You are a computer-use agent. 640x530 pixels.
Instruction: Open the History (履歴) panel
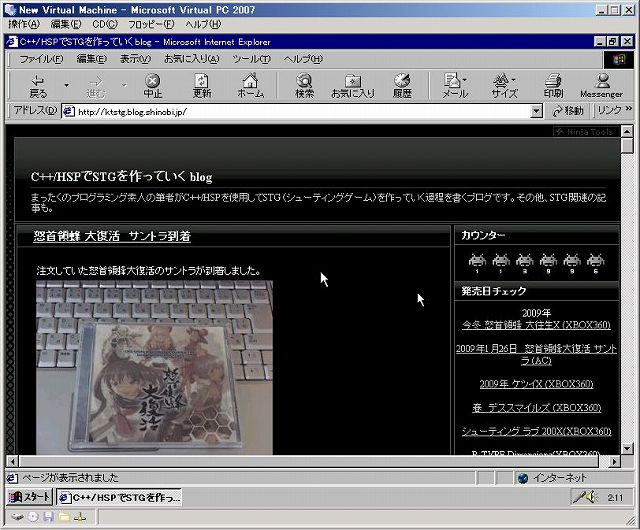402,86
